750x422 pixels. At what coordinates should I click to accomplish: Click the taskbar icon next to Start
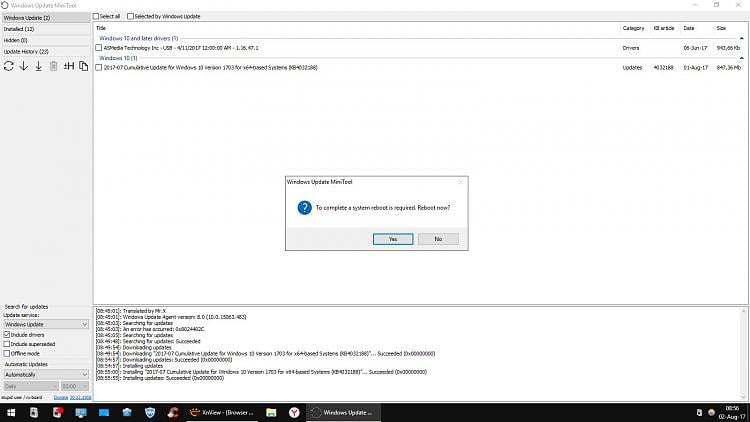pyautogui.click(x=34, y=412)
